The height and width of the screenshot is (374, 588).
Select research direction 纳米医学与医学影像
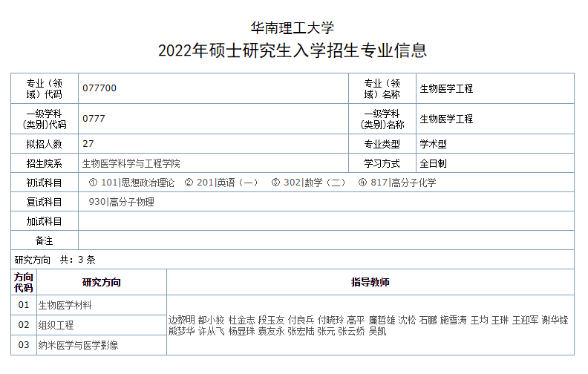tap(78, 345)
